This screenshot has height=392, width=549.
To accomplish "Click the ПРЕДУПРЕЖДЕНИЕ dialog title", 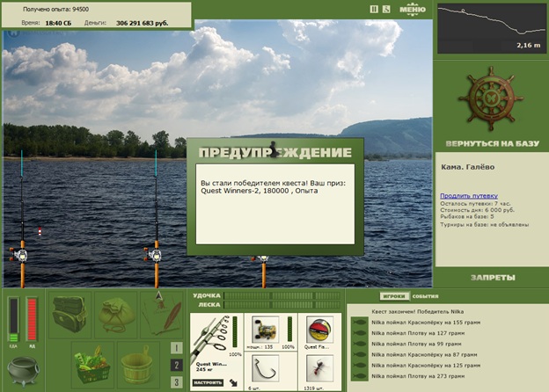I will click(275, 152).
